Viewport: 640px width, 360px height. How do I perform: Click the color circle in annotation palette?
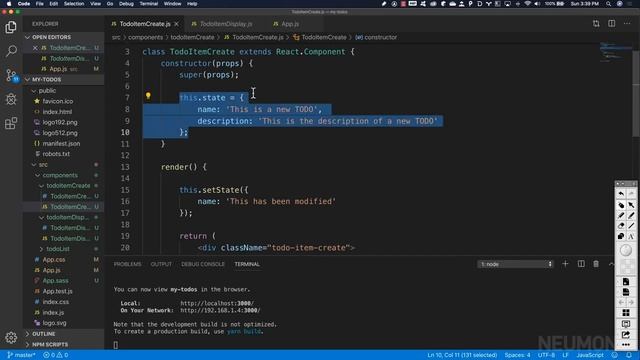point(626,250)
